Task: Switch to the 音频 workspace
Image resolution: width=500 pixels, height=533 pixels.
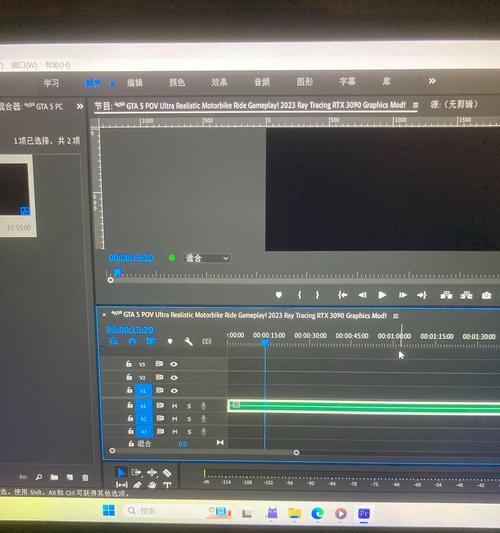Action: click(x=262, y=82)
